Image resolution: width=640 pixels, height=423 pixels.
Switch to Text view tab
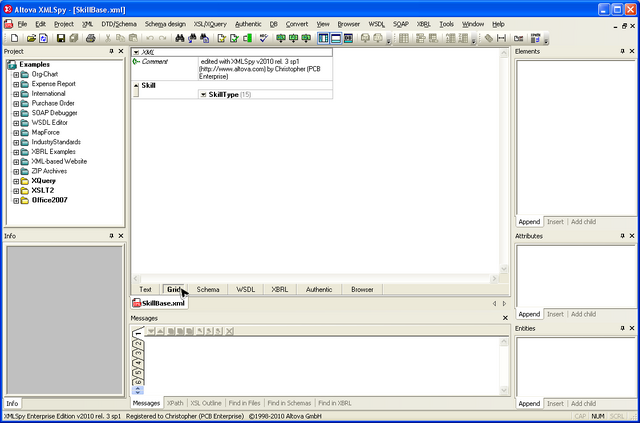(145, 289)
